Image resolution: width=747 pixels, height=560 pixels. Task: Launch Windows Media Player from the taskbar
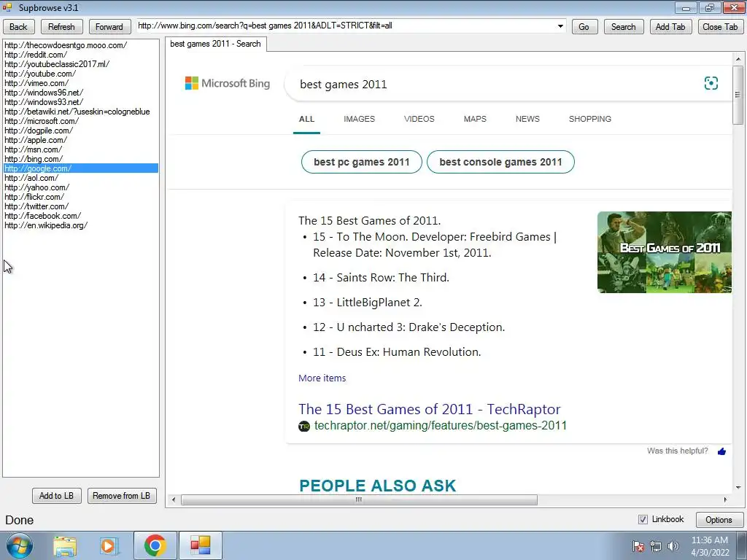(x=109, y=545)
